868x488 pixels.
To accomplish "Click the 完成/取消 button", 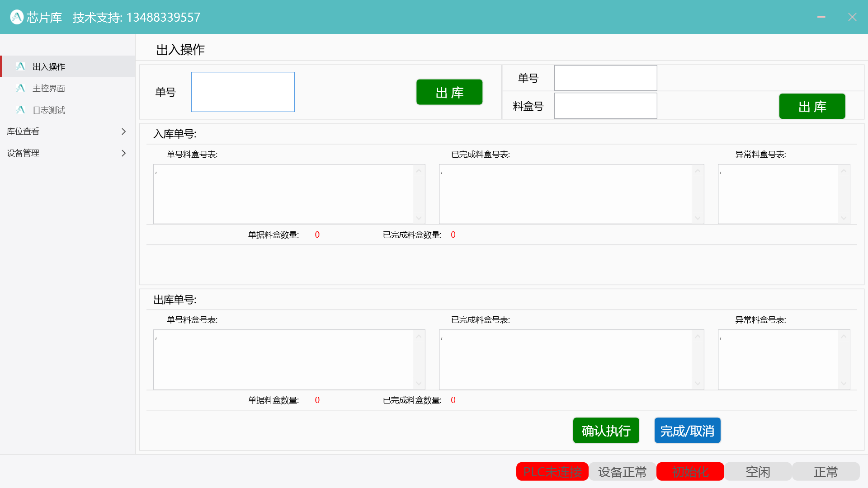I will [687, 430].
